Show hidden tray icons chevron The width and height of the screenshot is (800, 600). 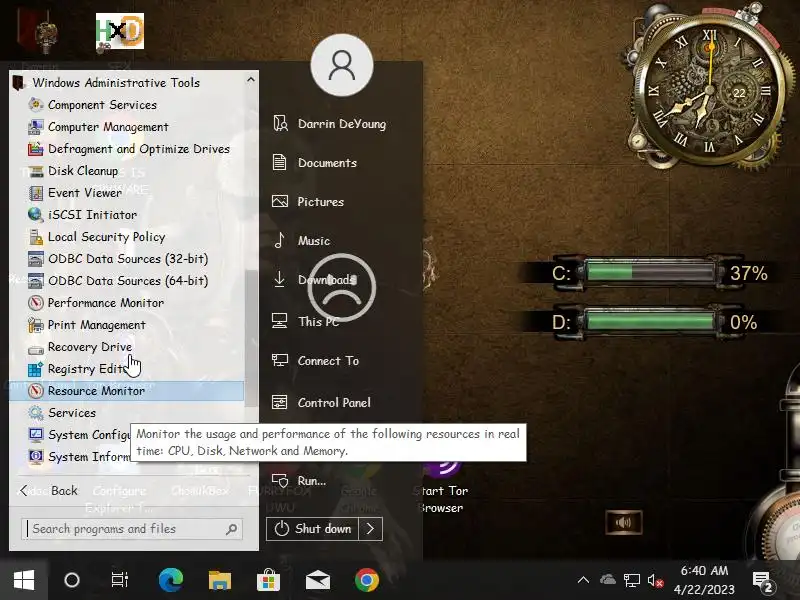click(583, 580)
